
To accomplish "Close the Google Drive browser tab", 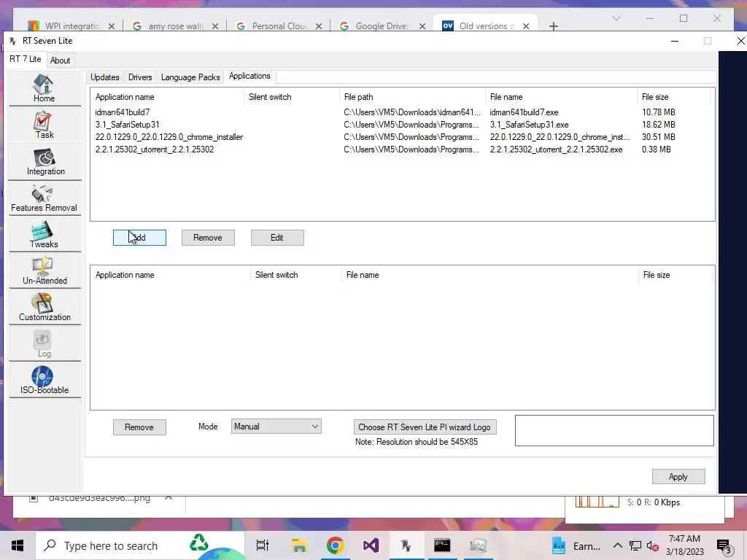I will pos(422,26).
